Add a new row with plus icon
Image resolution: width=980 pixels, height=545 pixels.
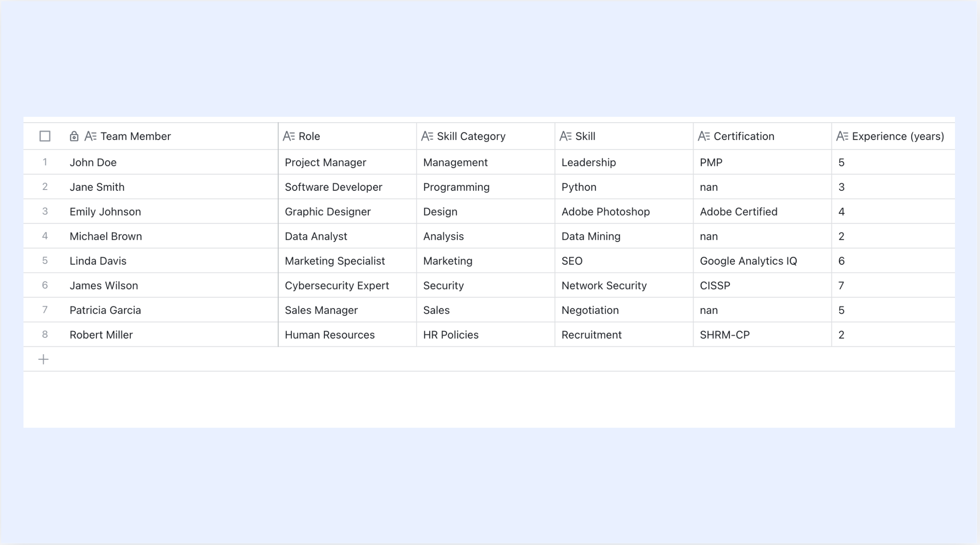(43, 359)
